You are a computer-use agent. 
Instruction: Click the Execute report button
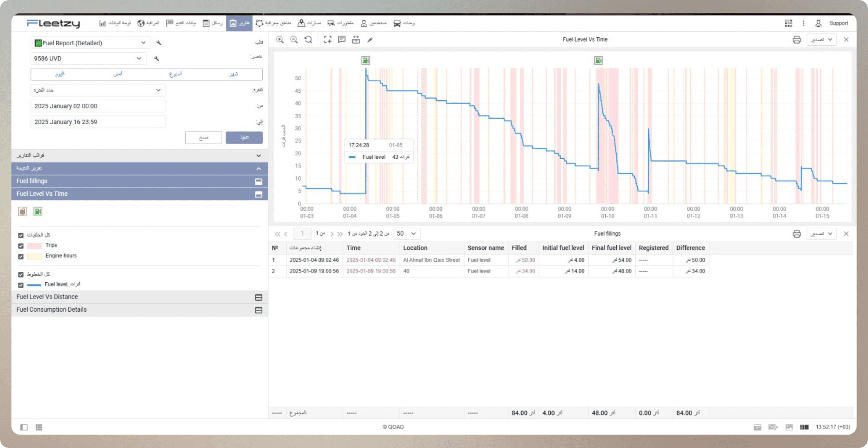click(244, 138)
